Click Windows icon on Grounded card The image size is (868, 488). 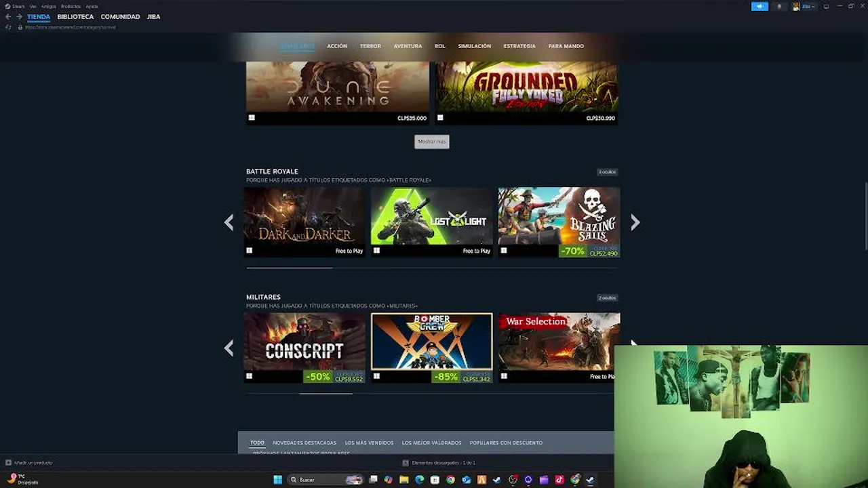click(440, 118)
